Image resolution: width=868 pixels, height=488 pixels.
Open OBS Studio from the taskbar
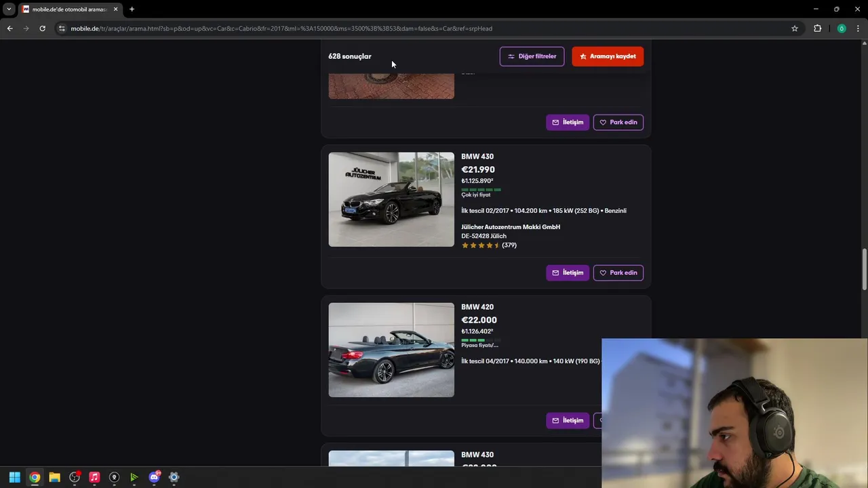tap(75, 477)
